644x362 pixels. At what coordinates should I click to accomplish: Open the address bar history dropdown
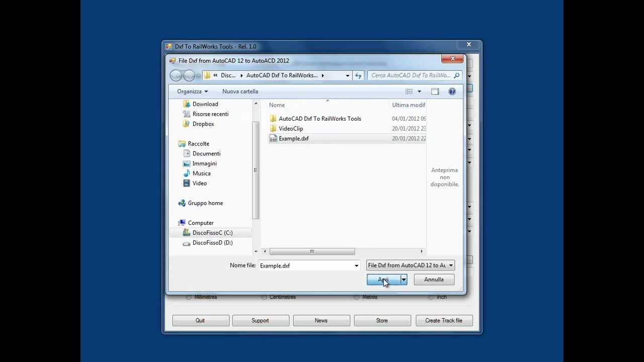point(347,75)
